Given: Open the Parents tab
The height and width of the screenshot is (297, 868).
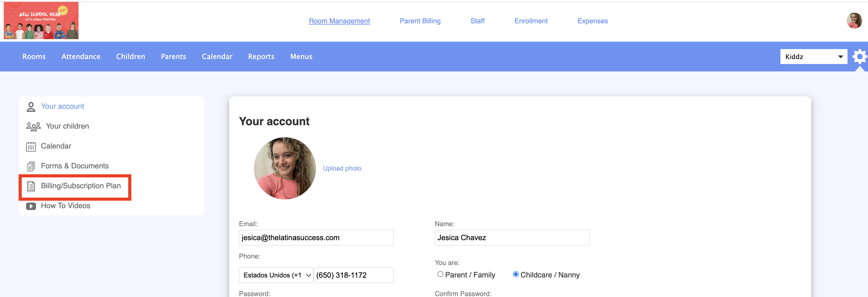Looking at the screenshot, I should click(x=174, y=57).
